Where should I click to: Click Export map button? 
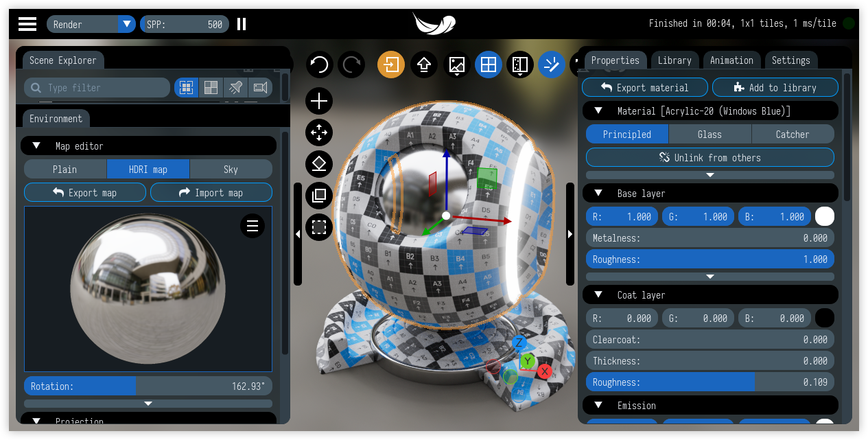(x=85, y=192)
